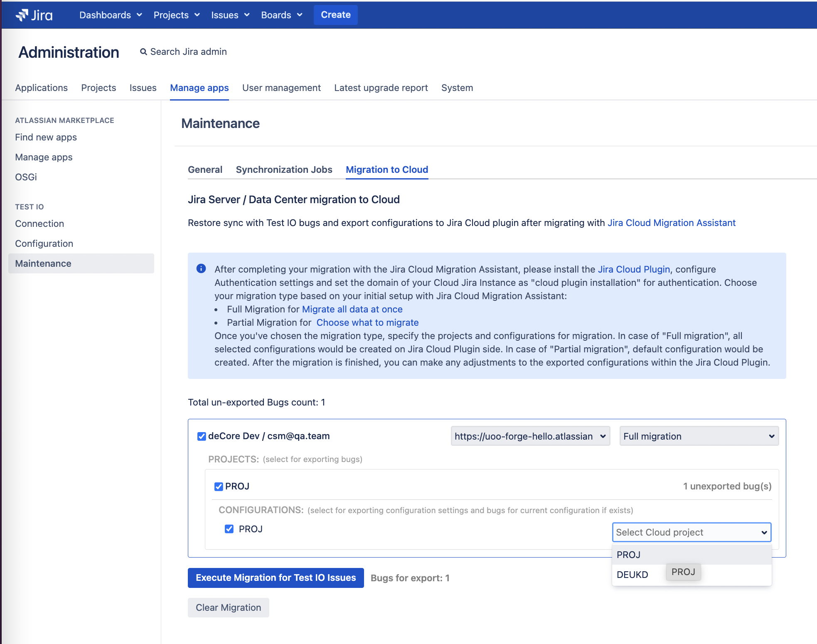Choose PROJ from the cloud project list
This screenshot has height=644, width=817.
point(691,555)
